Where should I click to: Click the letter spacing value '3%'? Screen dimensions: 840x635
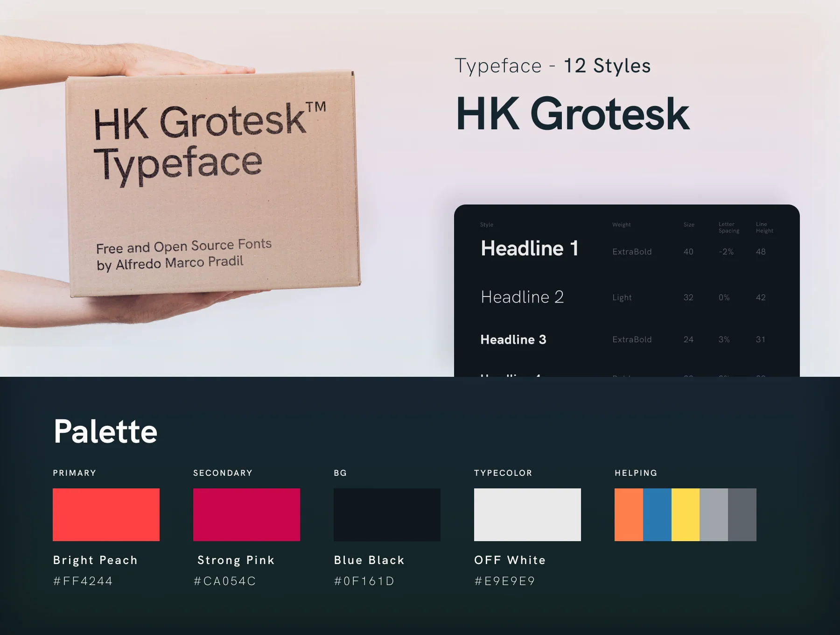(724, 339)
